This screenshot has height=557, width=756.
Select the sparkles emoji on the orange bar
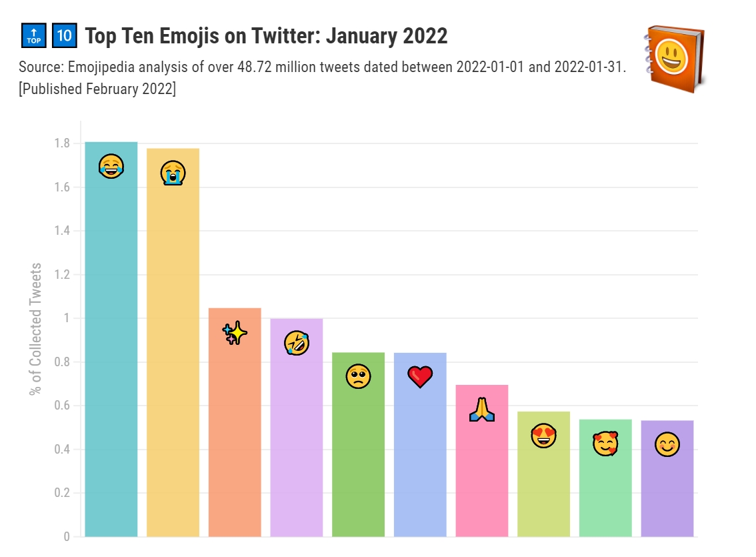tap(235, 333)
